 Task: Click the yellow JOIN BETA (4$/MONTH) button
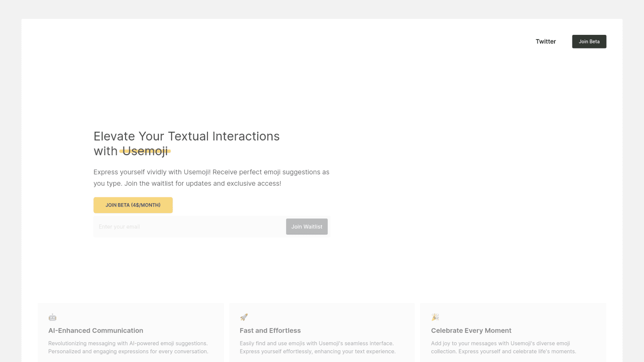click(133, 205)
